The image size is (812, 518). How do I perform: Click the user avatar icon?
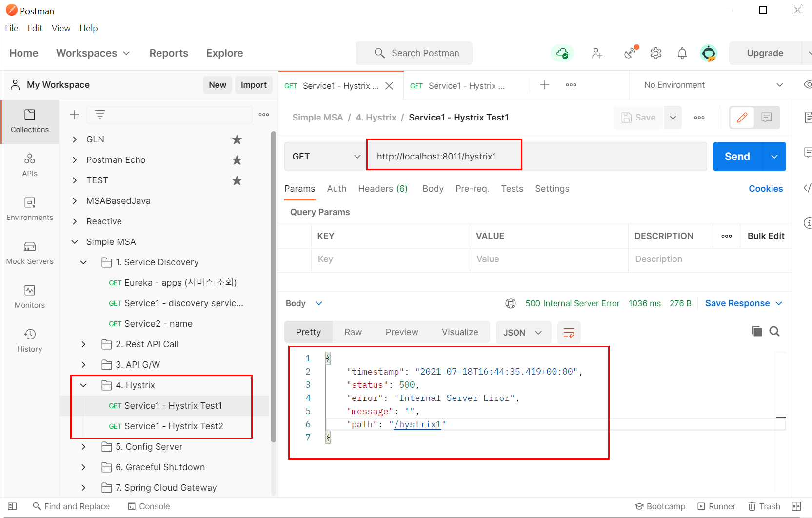tap(709, 53)
